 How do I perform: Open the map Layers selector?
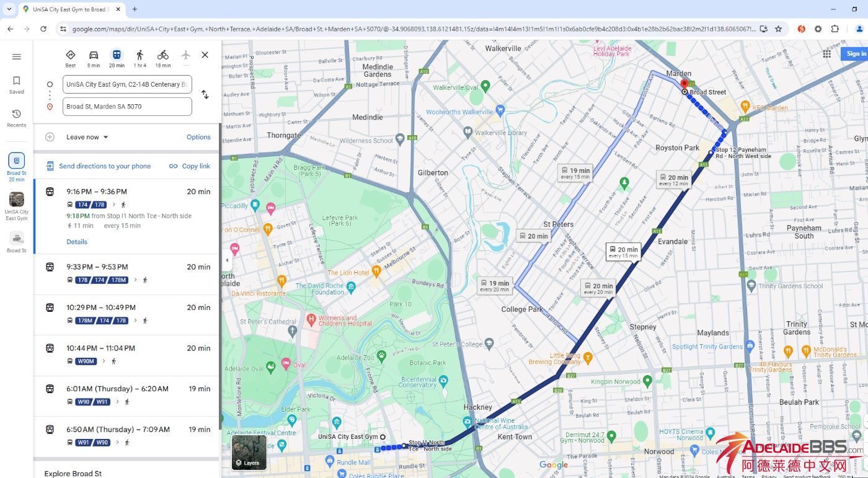(249, 453)
